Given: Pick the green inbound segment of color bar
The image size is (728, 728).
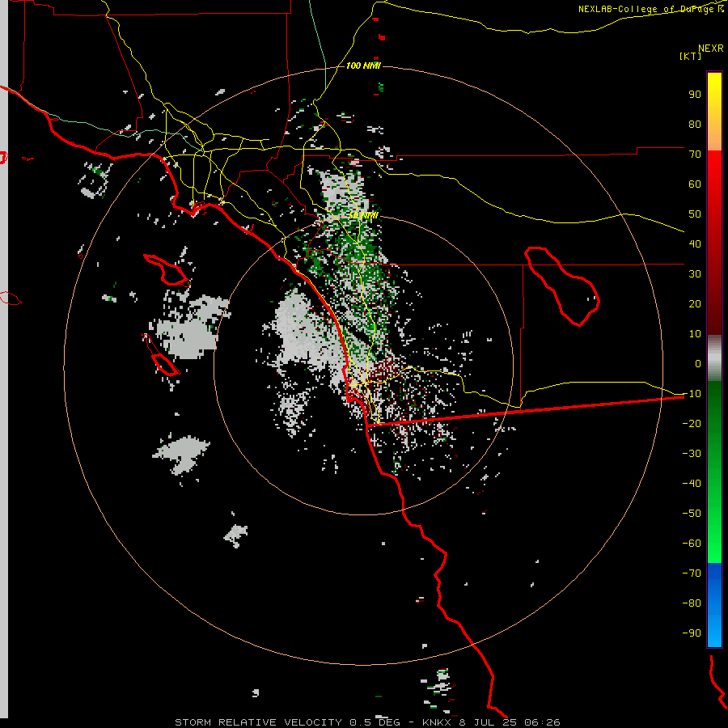Looking at the screenshot, I should (714, 472).
